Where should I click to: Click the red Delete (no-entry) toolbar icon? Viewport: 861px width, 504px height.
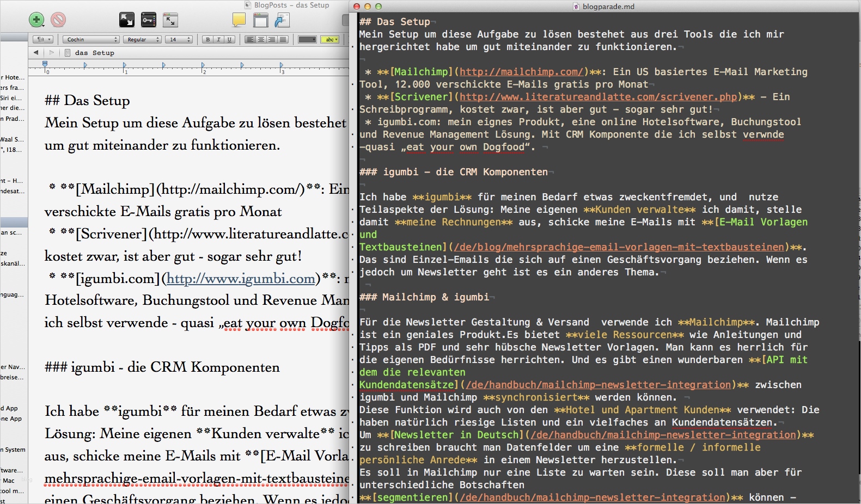point(58,20)
